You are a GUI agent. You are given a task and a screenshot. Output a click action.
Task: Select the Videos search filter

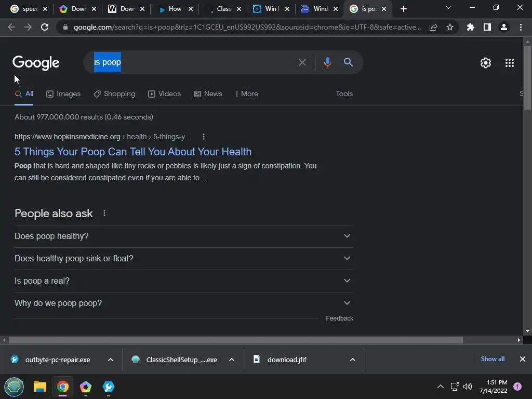point(165,94)
